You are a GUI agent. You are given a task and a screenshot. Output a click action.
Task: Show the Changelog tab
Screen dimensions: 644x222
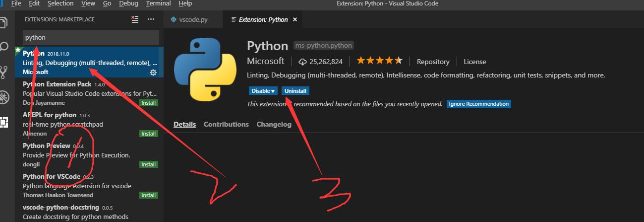(x=274, y=124)
